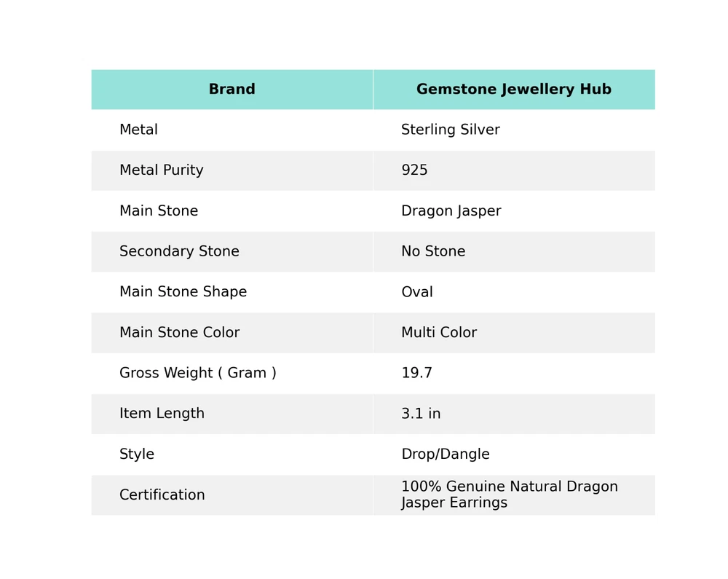Image resolution: width=728 pixels, height=579 pixels.
Task: Click the Brand header cell
Action: pos(232,90)
